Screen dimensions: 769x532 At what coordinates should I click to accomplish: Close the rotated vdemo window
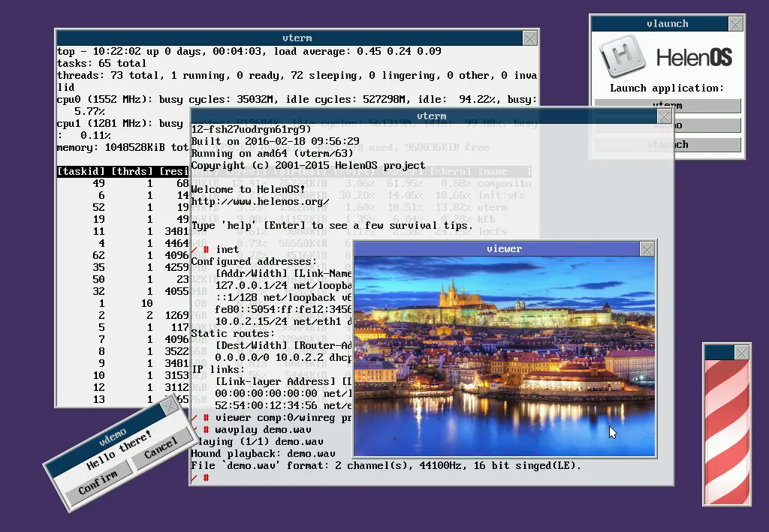[170, 406]
